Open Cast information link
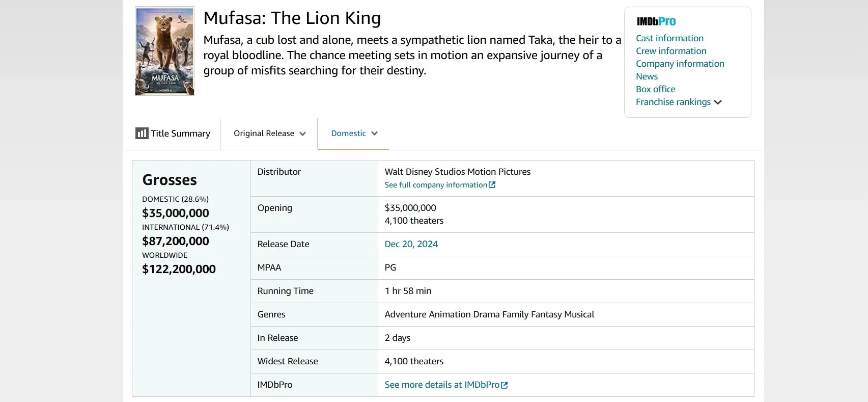This screenshot has width=868, height=402. (669, 38)
